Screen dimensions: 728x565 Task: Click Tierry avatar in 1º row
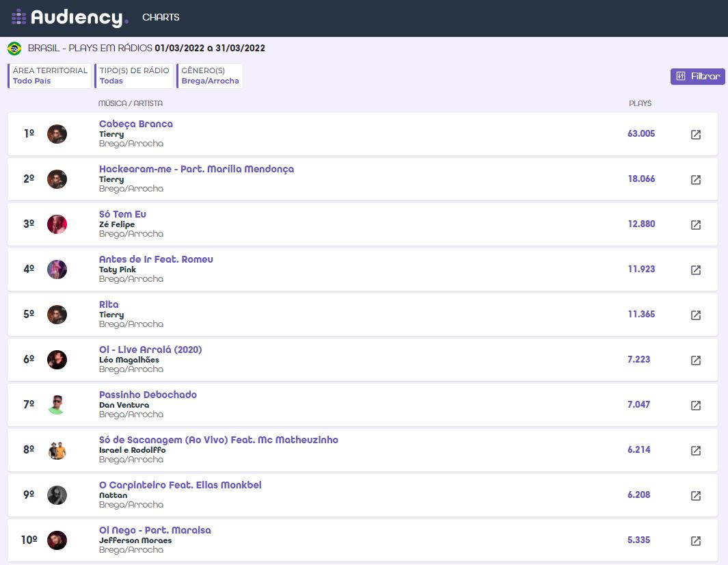57,134
